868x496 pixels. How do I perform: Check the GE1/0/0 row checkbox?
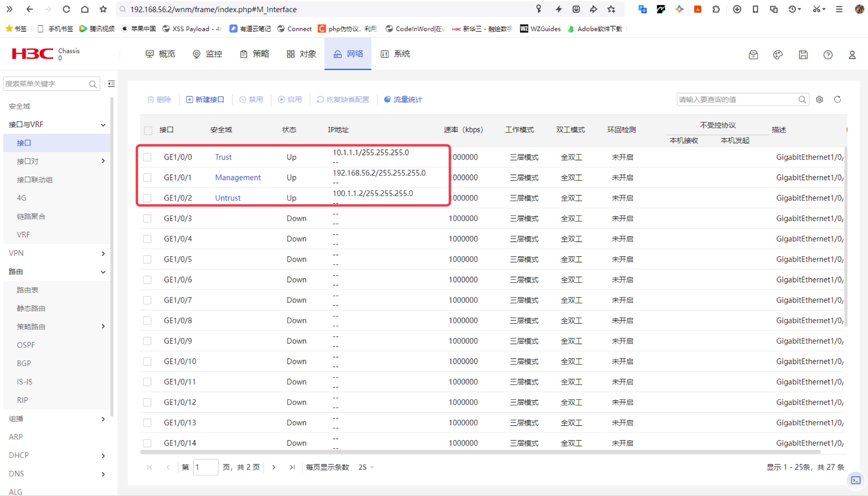(x=147, y=157)
